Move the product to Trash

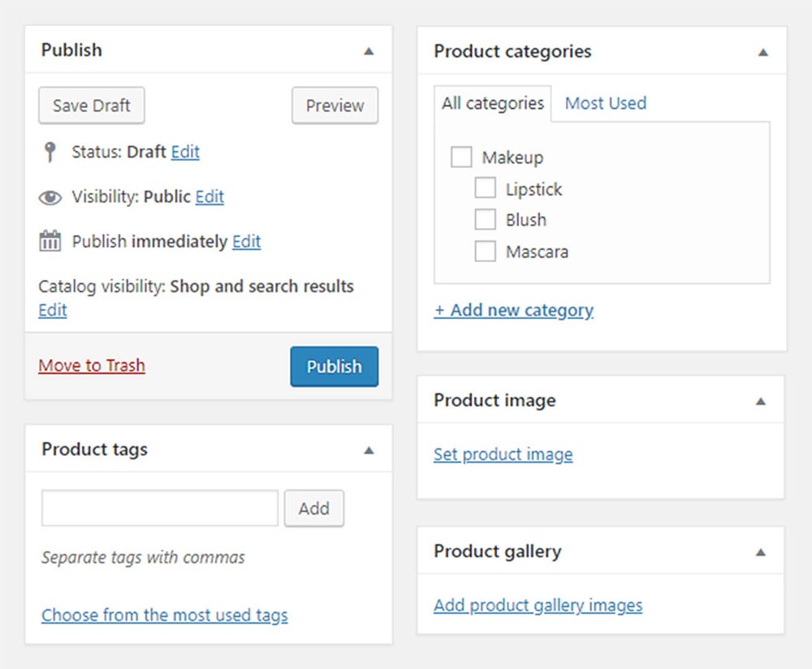coord(92,365)
